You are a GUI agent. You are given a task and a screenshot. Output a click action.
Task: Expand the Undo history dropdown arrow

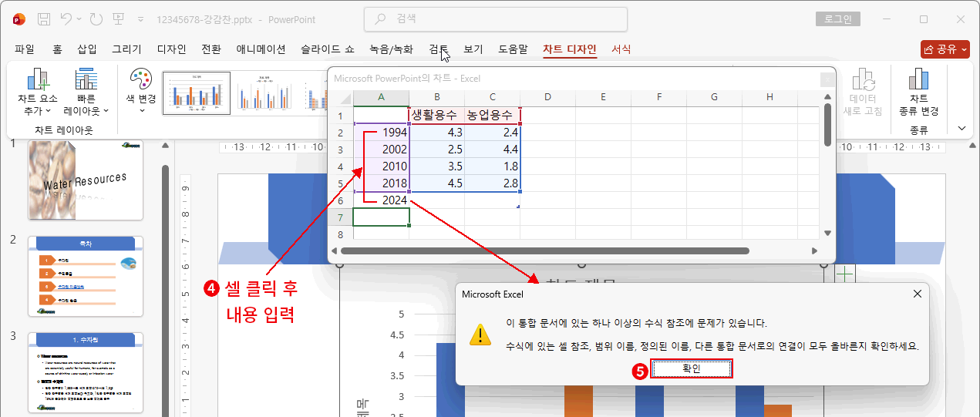tap(79, 18)
